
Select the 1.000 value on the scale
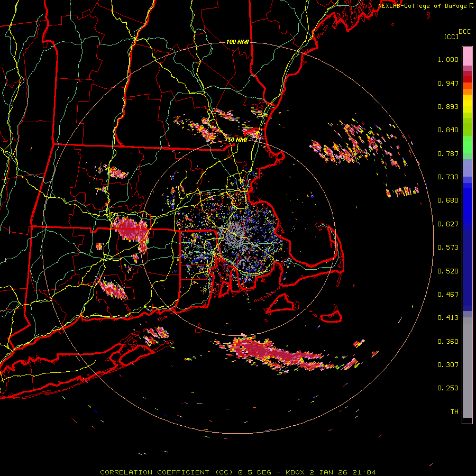click(448, 59)
